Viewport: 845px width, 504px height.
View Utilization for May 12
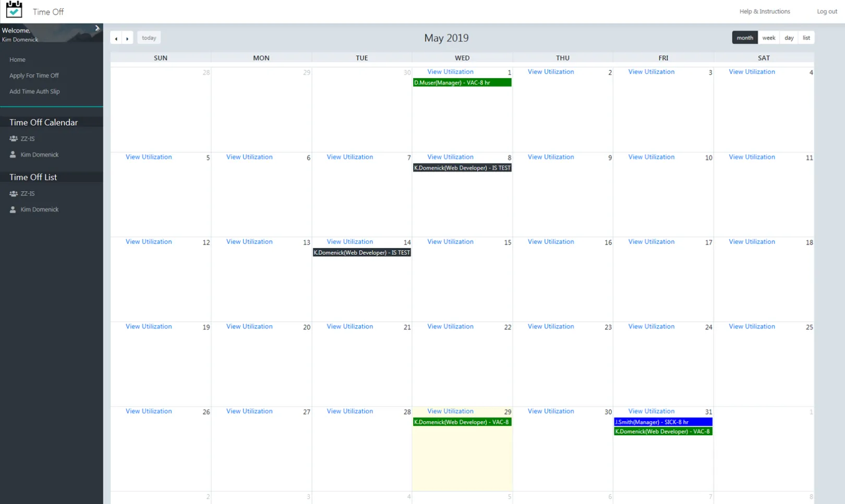coord(149,242)
